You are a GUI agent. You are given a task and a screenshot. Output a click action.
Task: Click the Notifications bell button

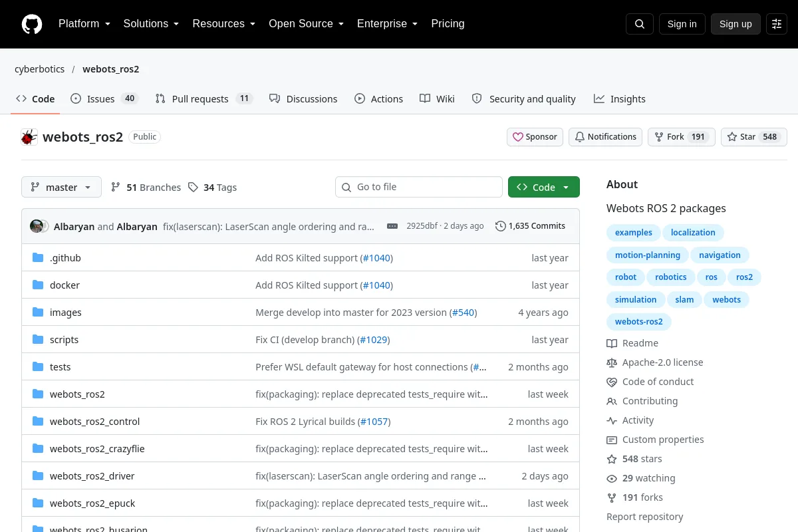606,137
